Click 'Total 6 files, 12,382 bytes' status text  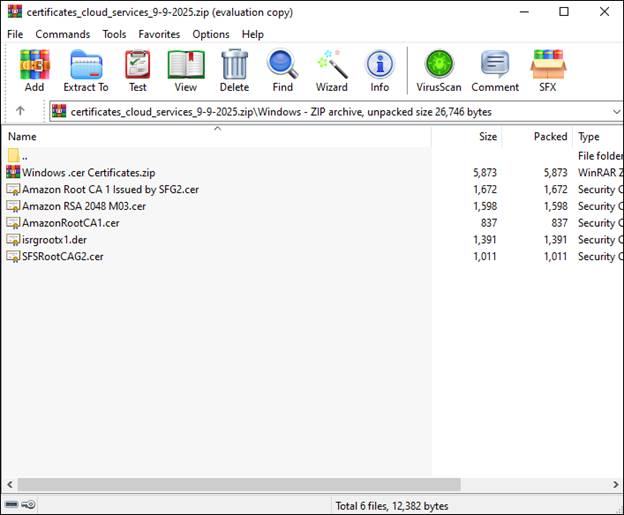(392, 506)
